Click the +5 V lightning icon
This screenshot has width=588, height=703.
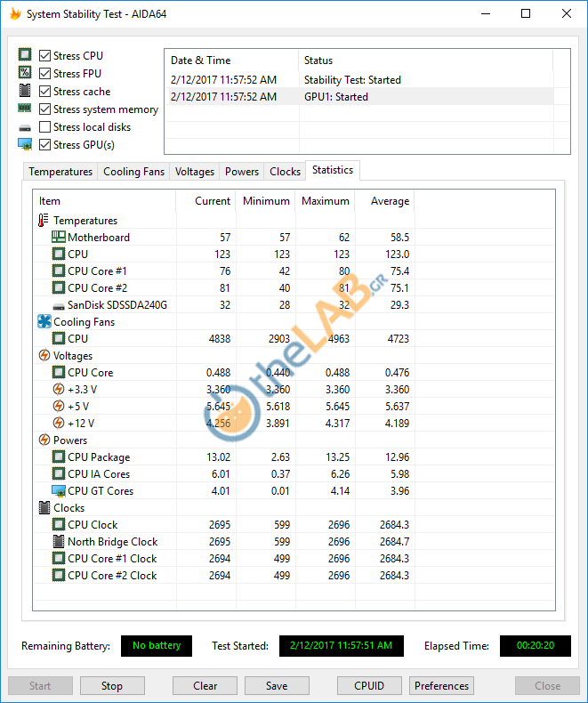click(58, 406)
